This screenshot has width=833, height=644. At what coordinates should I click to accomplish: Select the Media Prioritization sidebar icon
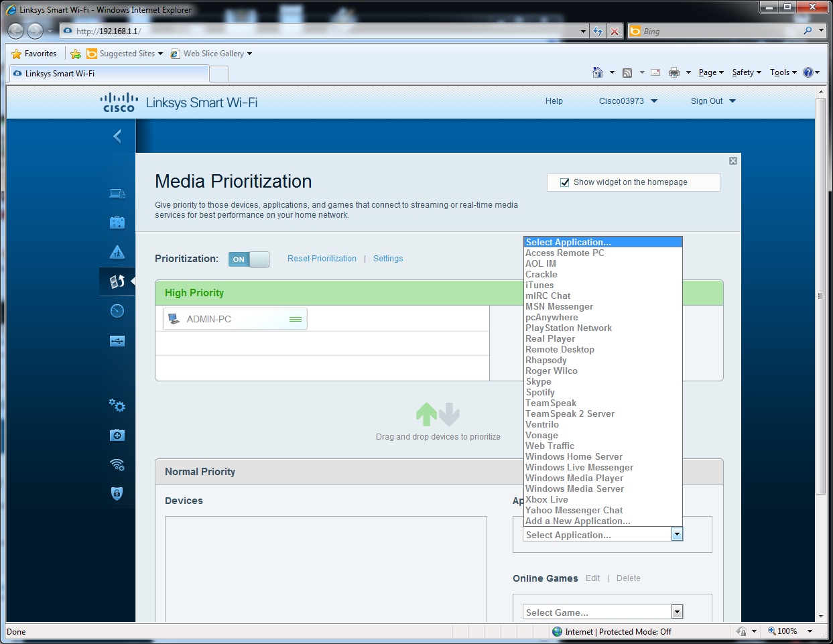[x=117, y=281]
